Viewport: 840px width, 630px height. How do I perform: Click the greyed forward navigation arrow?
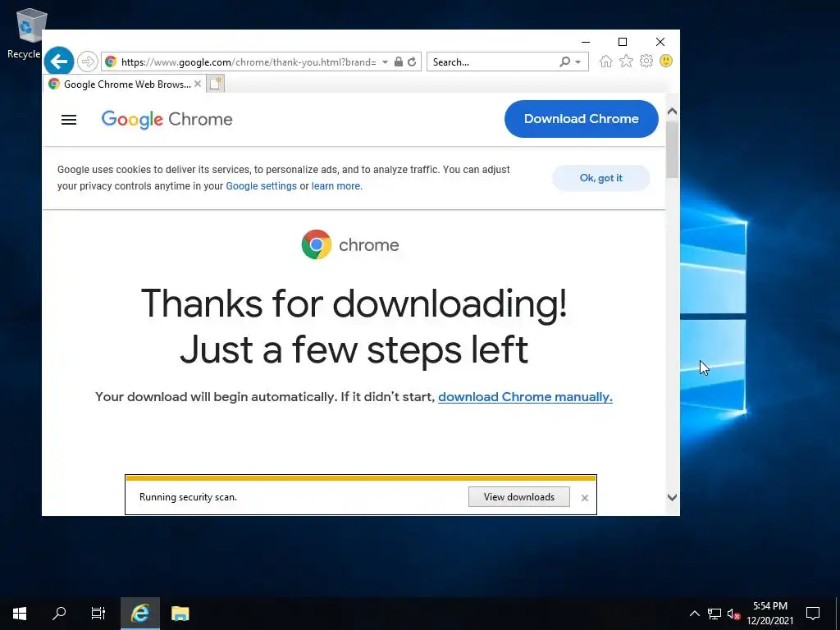(87, 62)
